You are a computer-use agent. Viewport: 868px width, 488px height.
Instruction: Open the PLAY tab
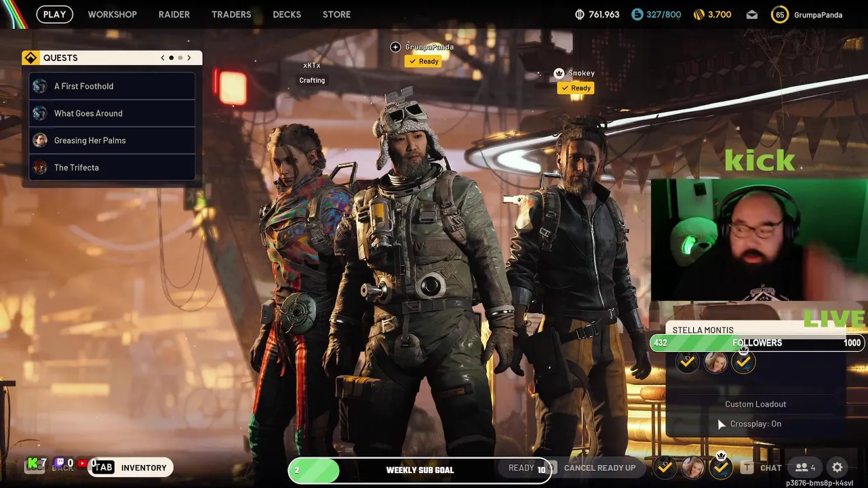tap(54, 14)
